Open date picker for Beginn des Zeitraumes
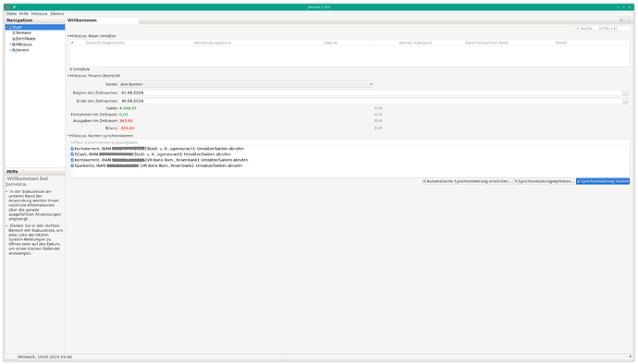638x364 pixels. [x=626, y=93]
